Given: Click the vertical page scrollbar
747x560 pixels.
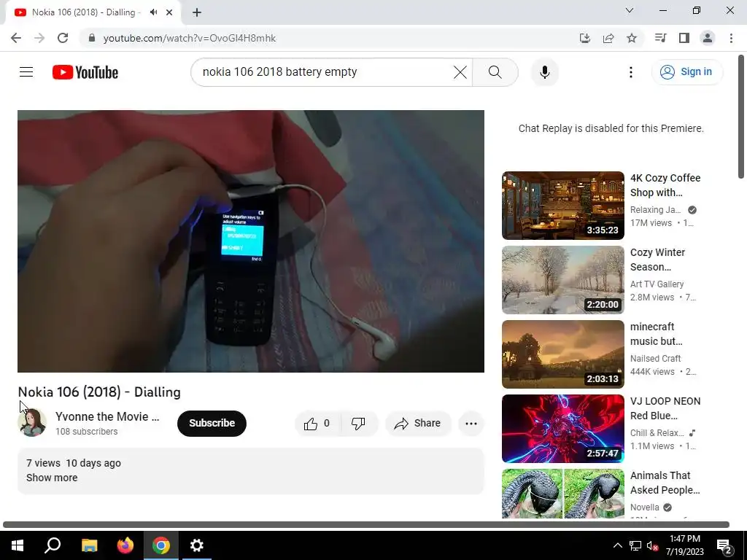Looking at the screenshot, I should pos(741,117).
